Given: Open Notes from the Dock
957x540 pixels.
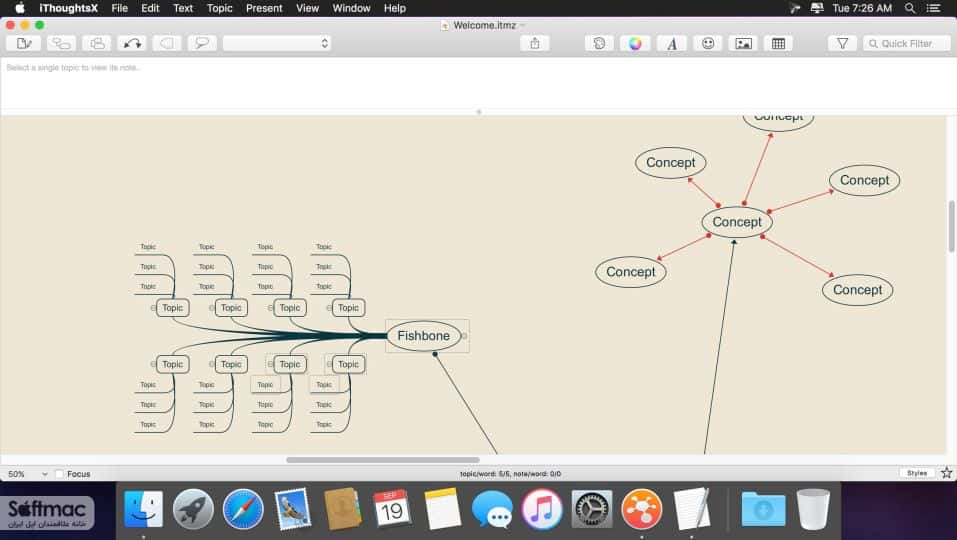Looking at the screenshot, I should (442, 509).
